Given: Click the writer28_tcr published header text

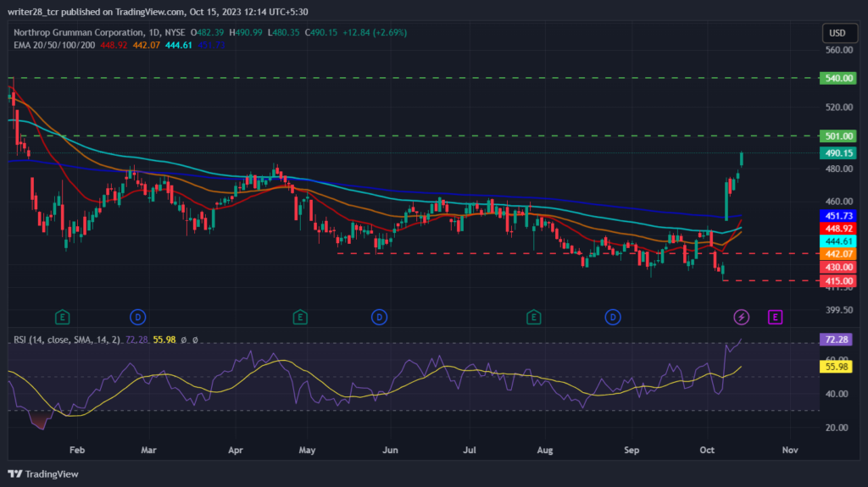Looking at the screenshot, I should click(158, 12).
